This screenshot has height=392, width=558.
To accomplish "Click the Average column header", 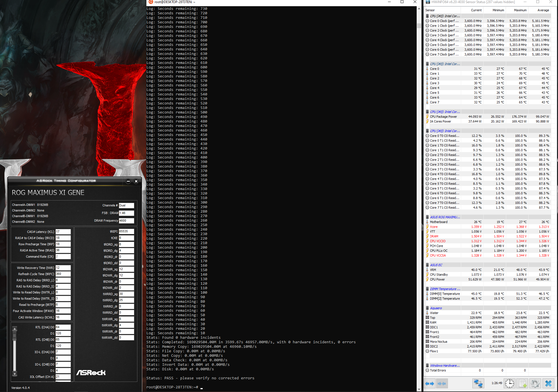I will click(x=543, y=10).
